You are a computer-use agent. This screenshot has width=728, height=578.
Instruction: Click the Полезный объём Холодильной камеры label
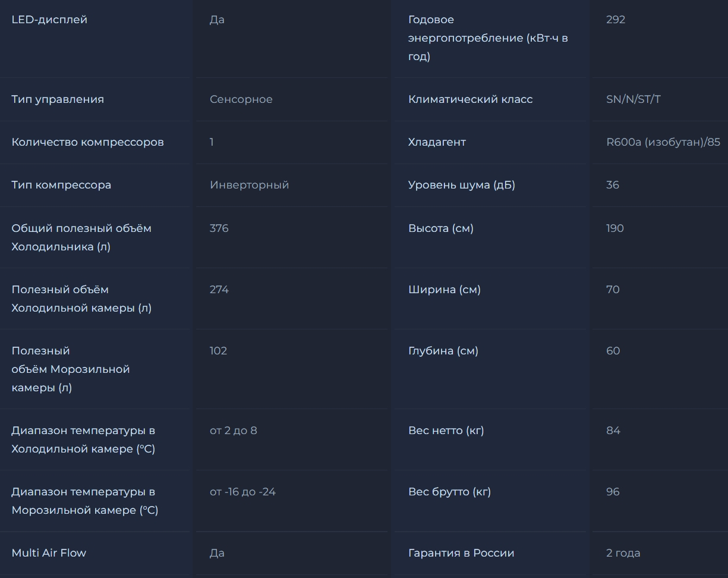coord(81,299)
